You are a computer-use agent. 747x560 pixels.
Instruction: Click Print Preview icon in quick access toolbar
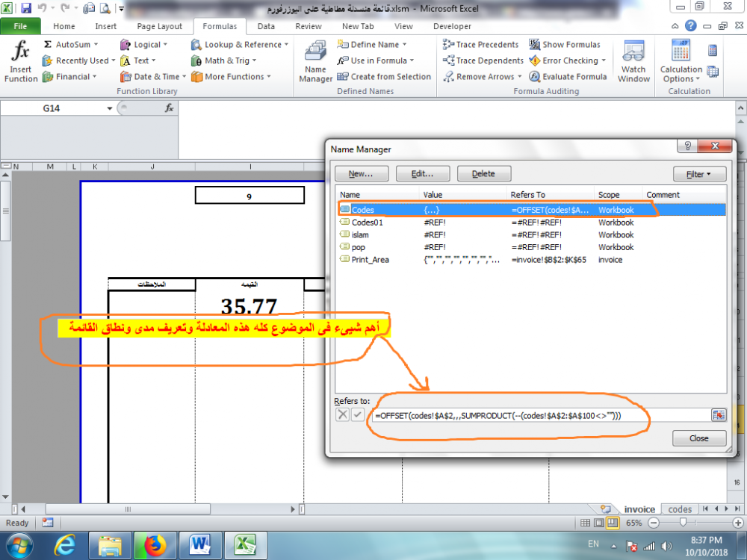pyautogui.click(x=105, y=8)
